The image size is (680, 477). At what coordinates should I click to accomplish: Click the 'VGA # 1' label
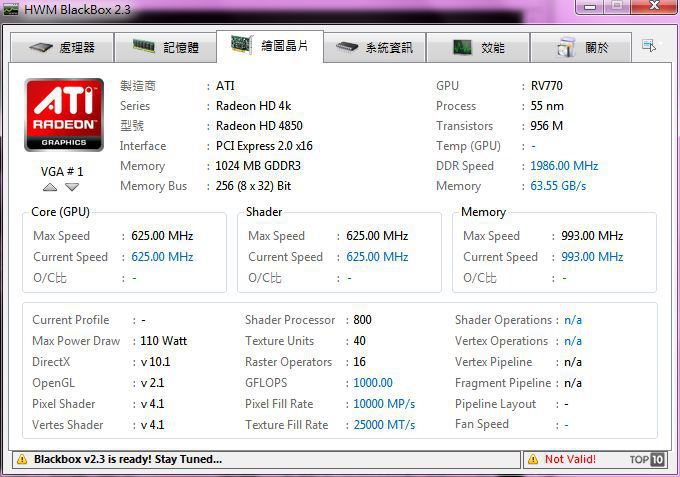click(62, 172)
